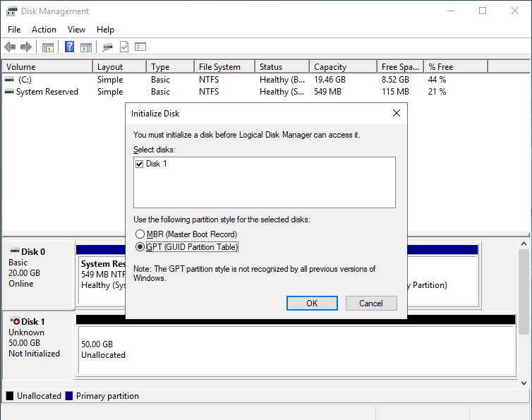The image size is (532, 420).
Task: Click the 8.52 GB free space cell
Action: [x=395, y=80]
